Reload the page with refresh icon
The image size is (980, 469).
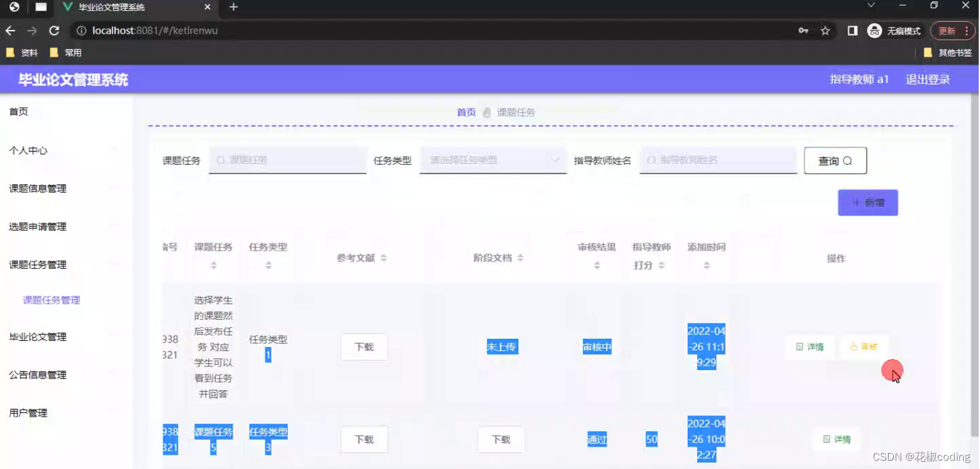[54, 31]
